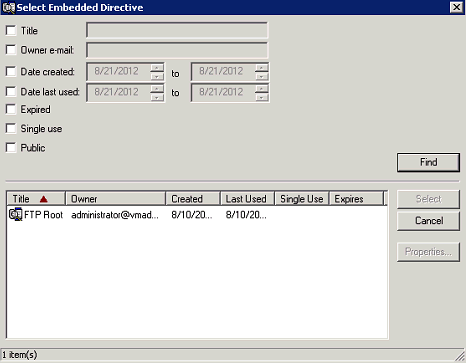Click the Cancel button
Viewport: 467px width, 363px height.
(428, 221)
